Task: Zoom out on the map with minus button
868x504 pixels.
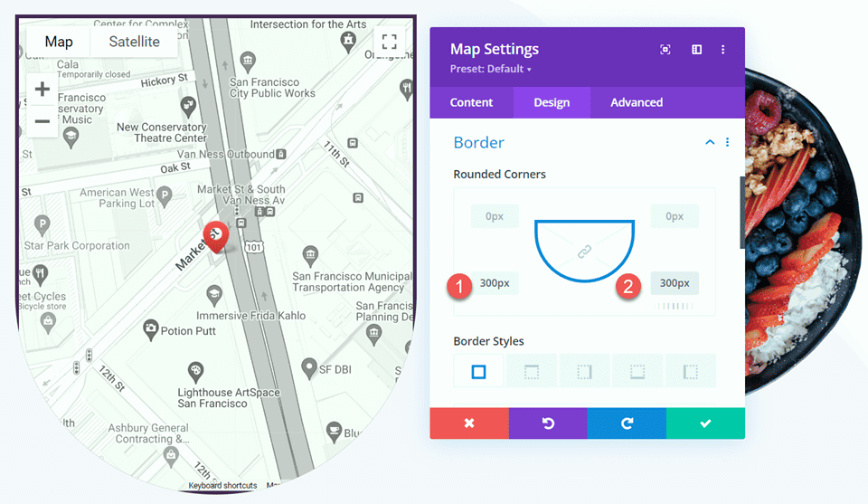Action: [42, 120]
